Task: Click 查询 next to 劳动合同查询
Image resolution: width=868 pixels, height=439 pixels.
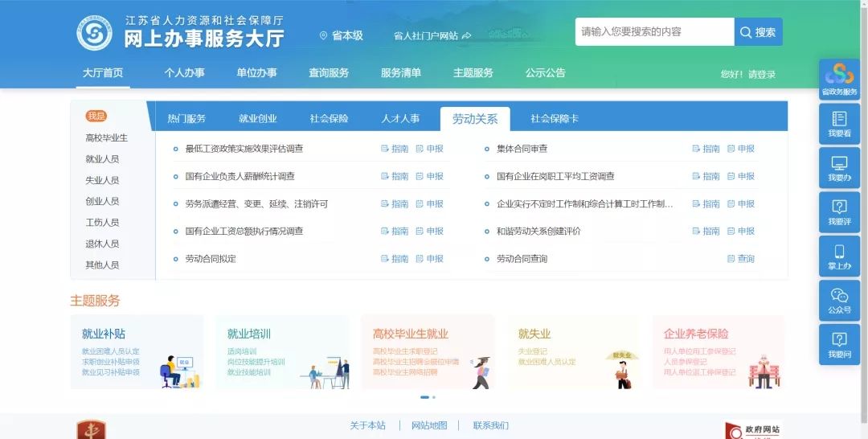Action: point(741,259)
